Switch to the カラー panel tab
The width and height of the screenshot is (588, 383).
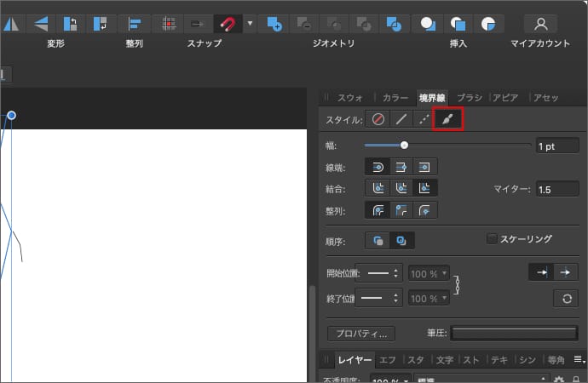coord(395,98)
